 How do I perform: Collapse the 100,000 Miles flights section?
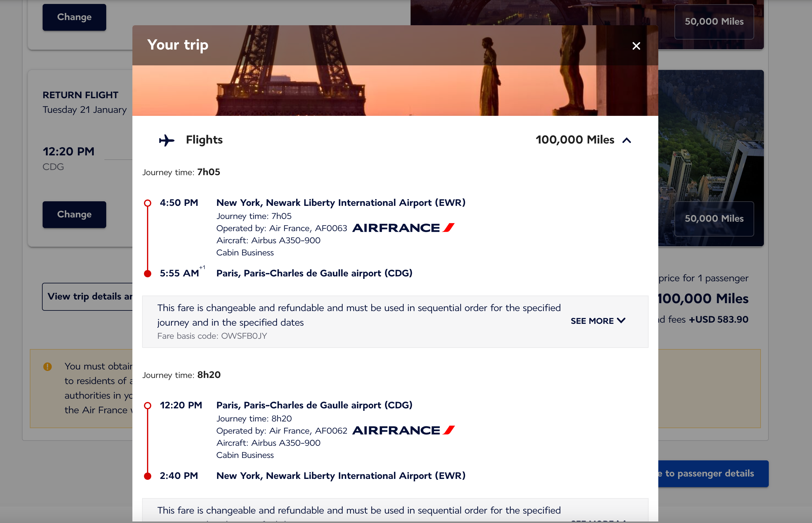[626, 140]
